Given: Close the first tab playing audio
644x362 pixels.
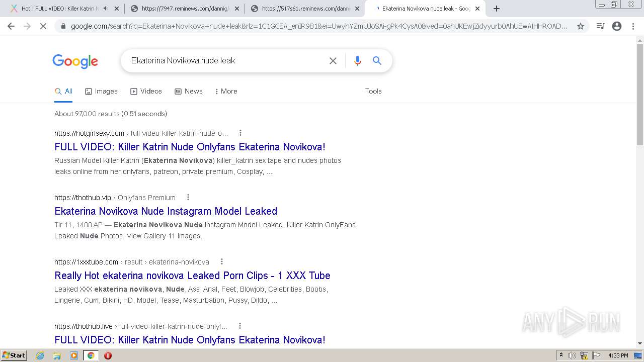Looking at the screenshot, I should click(x=117, y=9).
